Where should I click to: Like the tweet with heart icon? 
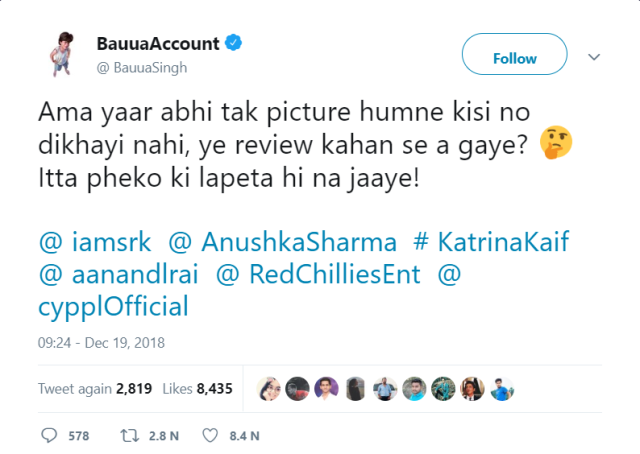pos(210,436)
